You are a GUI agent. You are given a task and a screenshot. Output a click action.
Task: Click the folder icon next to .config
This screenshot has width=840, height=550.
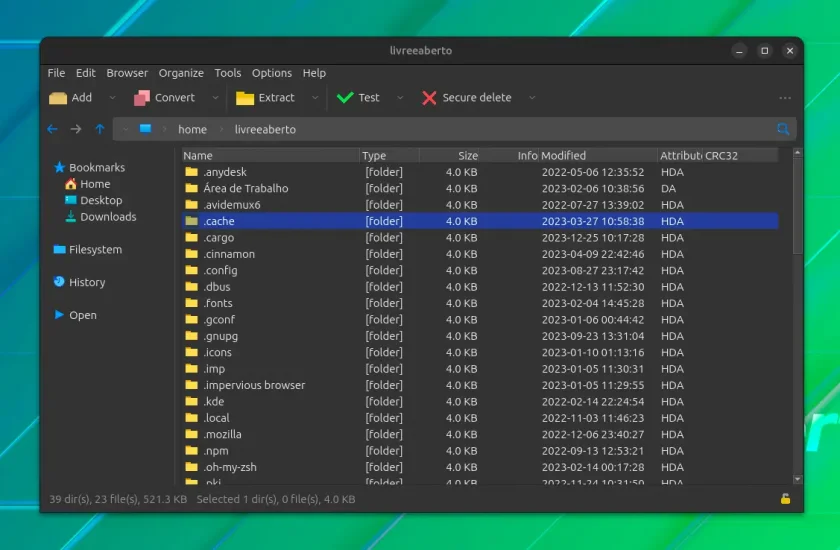click(191, 270)
